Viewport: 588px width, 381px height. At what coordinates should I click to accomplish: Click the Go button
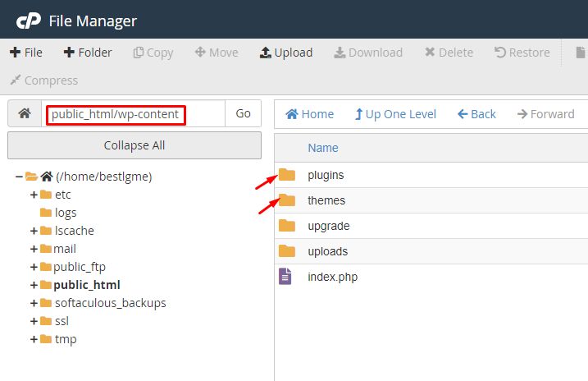(x=243, y=113)
